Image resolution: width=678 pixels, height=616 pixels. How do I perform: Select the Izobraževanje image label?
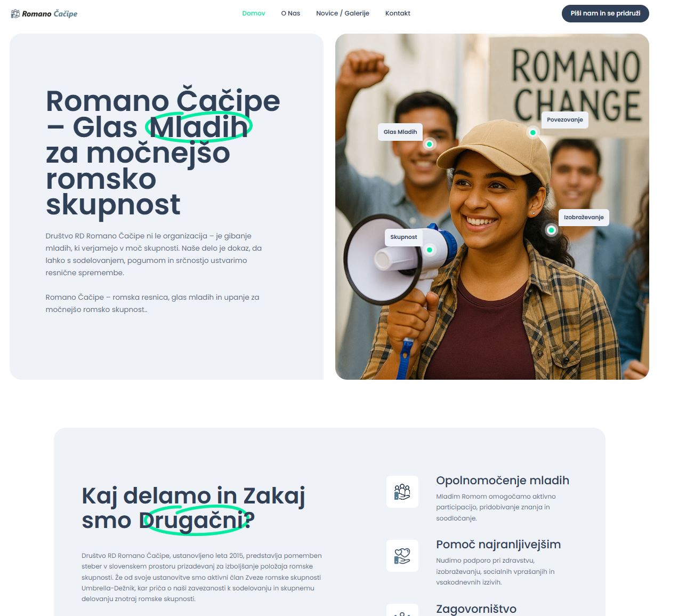(x=584, y=217)
